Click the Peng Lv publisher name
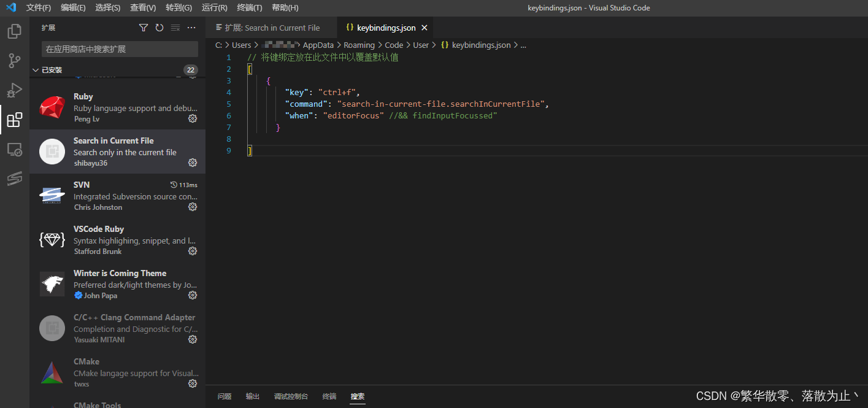Viewport: 868px width, 408px height. (x=86, y=119)
